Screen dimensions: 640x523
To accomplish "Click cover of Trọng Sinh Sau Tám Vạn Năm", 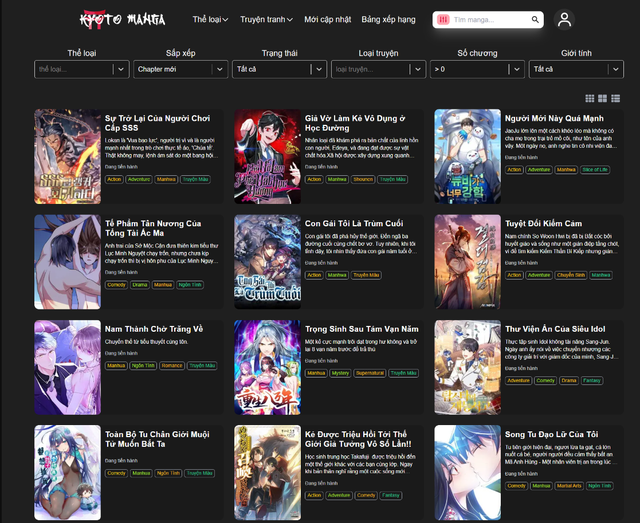I will pos(267,367).
